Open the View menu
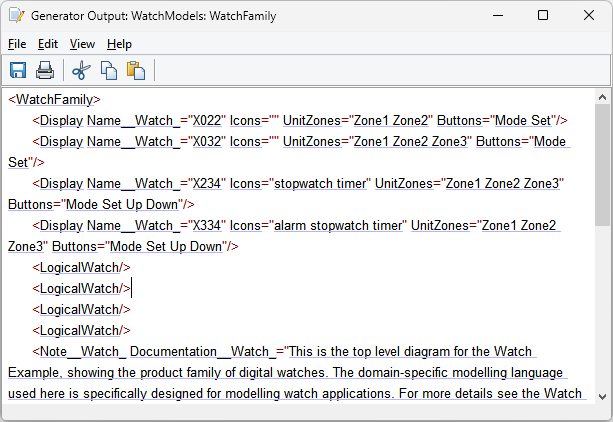Screen dimensions: 613x422 pyautogui.click(x=82, y=44)
